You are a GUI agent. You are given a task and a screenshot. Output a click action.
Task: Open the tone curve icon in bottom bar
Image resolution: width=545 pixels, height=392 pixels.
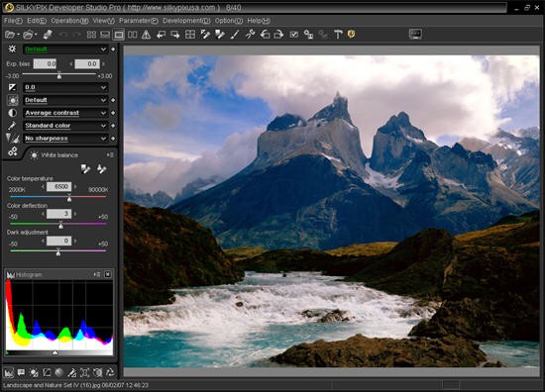[47, 372]
